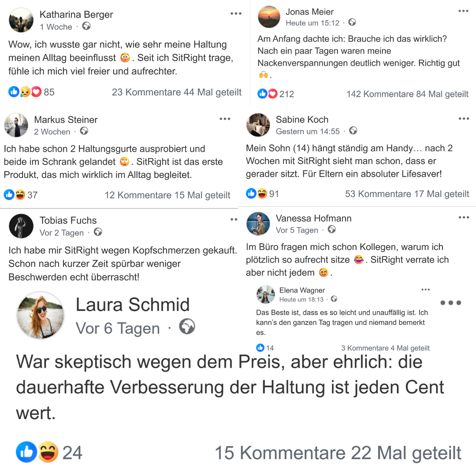Open the three-dot menu on Elena Wagner's comment
This screenshot has width=476, height=476.
pyautogui.click(x=425, y=290)
